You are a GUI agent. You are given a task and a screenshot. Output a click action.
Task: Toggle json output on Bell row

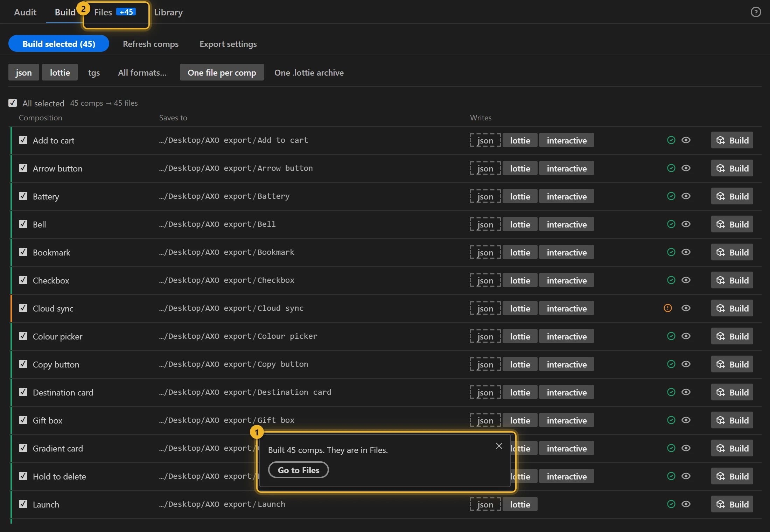click(x=485, y=224)
